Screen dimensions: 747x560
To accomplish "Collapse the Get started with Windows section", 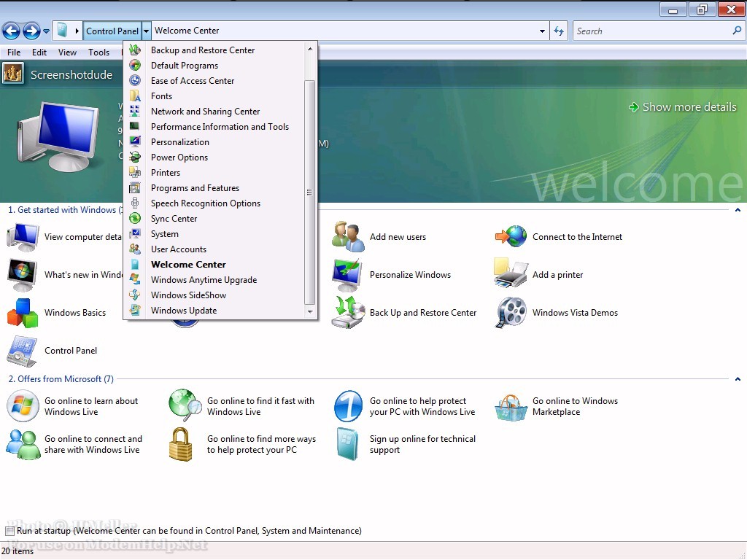I will 738,210.
